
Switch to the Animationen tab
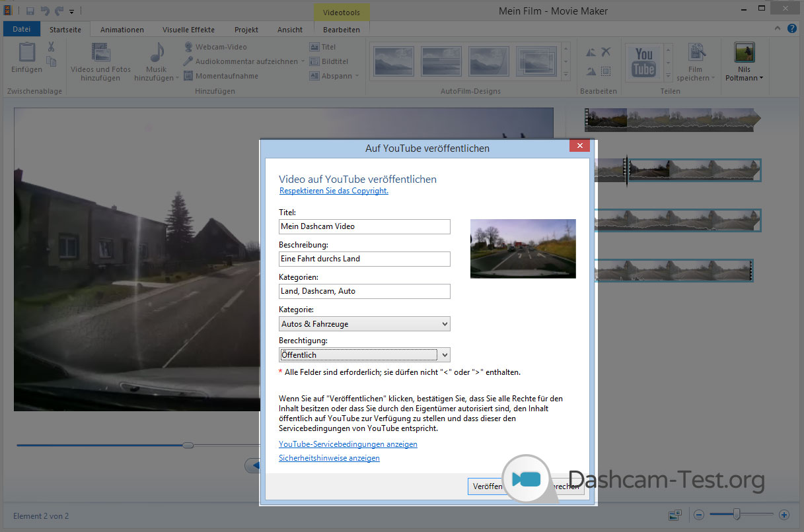tap(122, 30)
